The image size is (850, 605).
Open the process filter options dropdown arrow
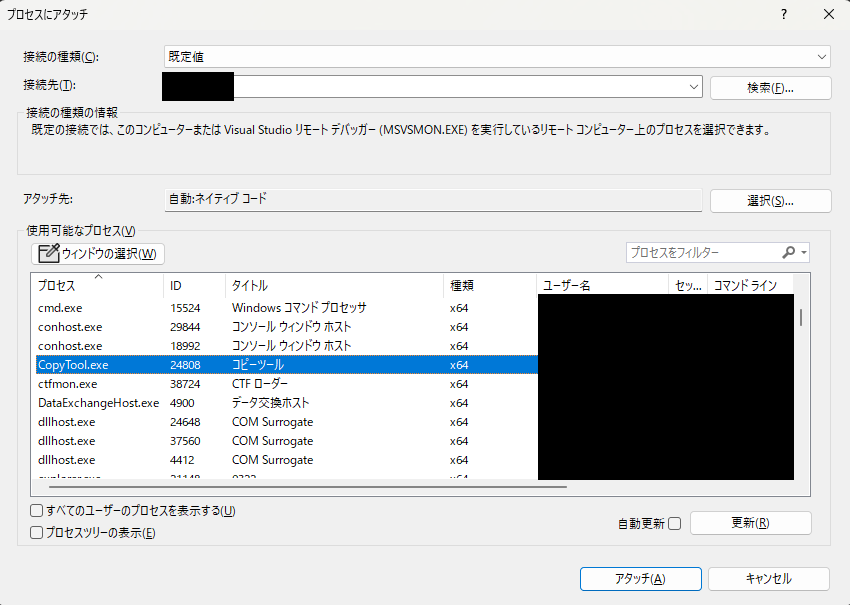tap(803, 254)
